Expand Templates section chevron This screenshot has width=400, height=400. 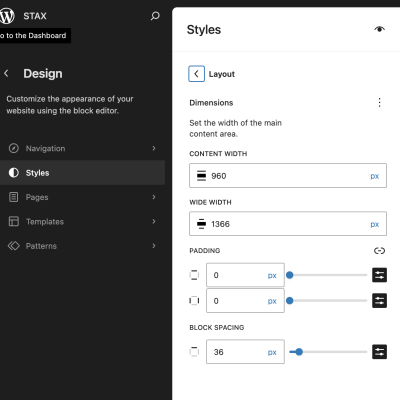154,221
